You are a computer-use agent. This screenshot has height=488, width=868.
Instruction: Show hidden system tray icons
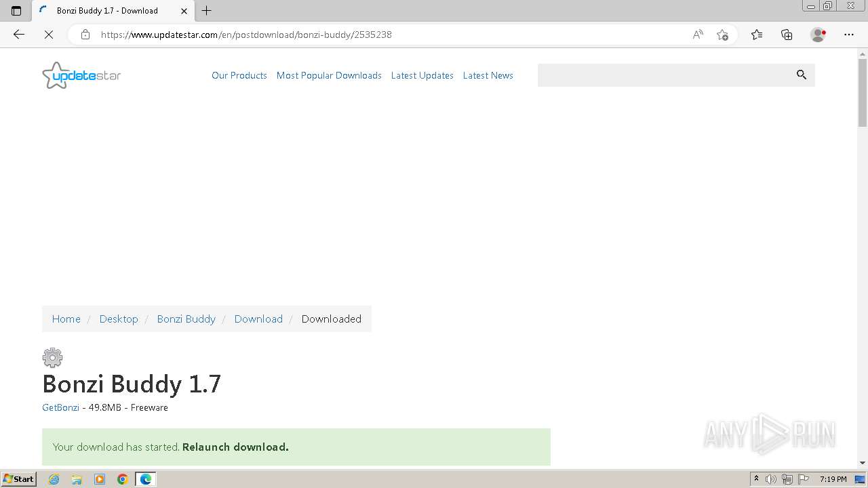pos(757,479)
